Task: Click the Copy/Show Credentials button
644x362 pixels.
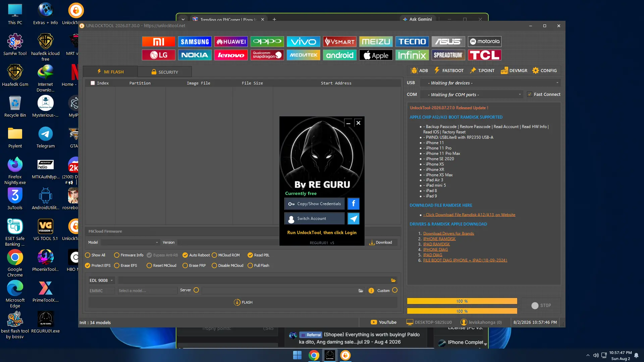Action: [315, 204]
